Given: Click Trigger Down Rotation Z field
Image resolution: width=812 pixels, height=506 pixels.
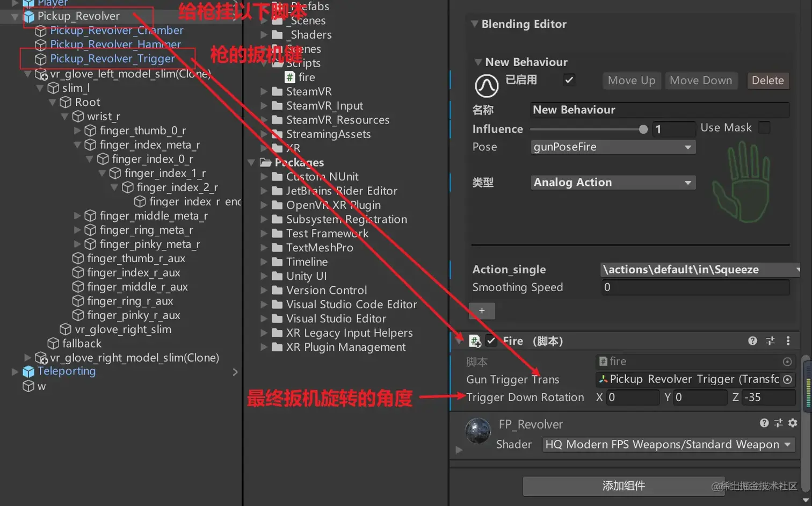Looking at the screenshot, I should click(x=769, y=397).
